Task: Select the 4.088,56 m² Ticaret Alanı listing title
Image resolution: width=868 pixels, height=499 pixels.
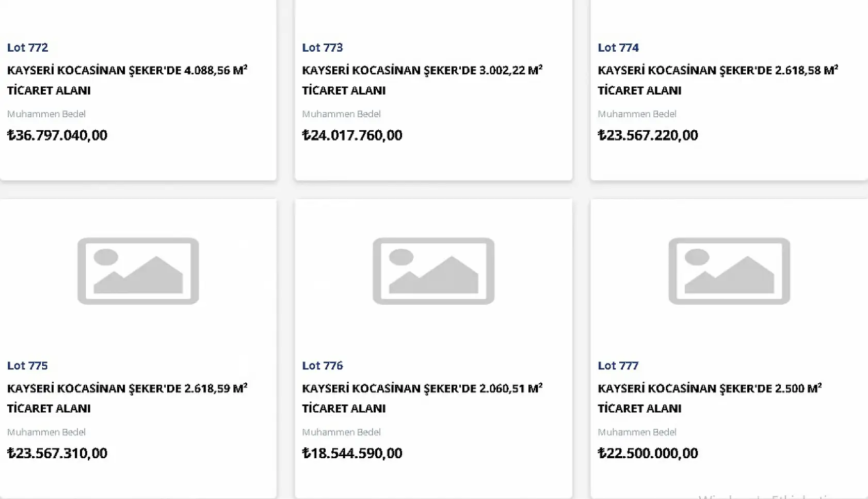Action: (x=127, y=80)
